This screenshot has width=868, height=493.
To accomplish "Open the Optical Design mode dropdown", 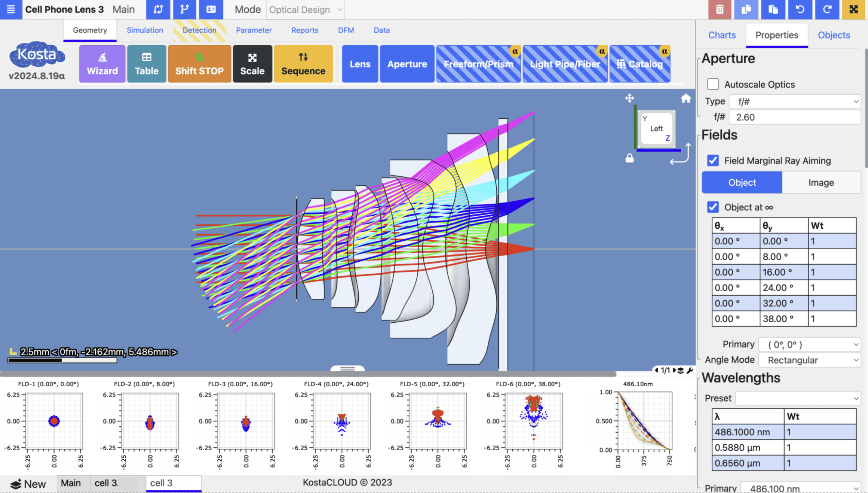I will tap(305, 10).
